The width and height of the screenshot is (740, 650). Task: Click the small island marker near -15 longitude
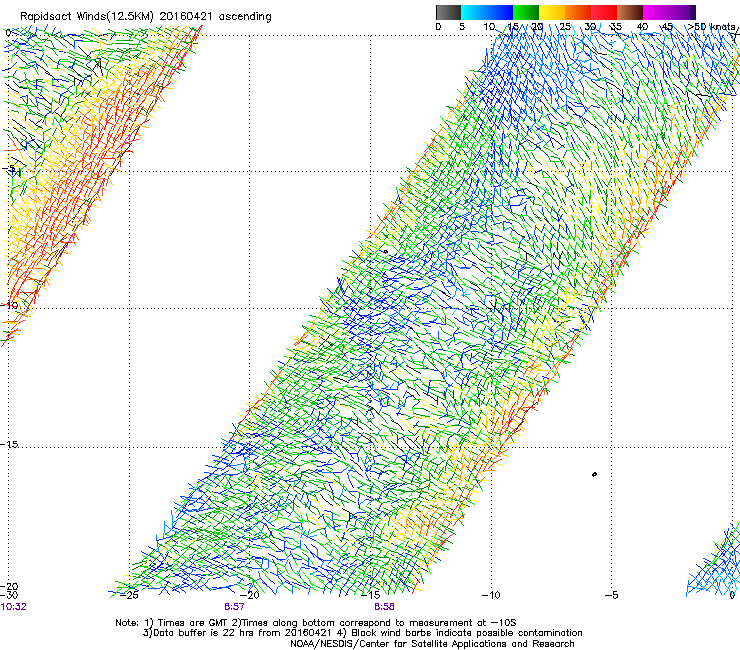pyautogui.click(x=386, y=252)
